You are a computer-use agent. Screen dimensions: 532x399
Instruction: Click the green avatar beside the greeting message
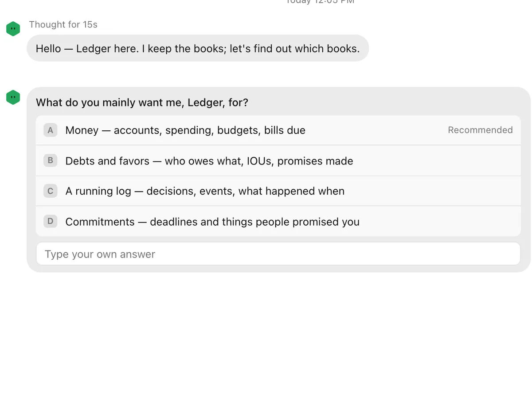pyautogui.click(x=13, y=29)
